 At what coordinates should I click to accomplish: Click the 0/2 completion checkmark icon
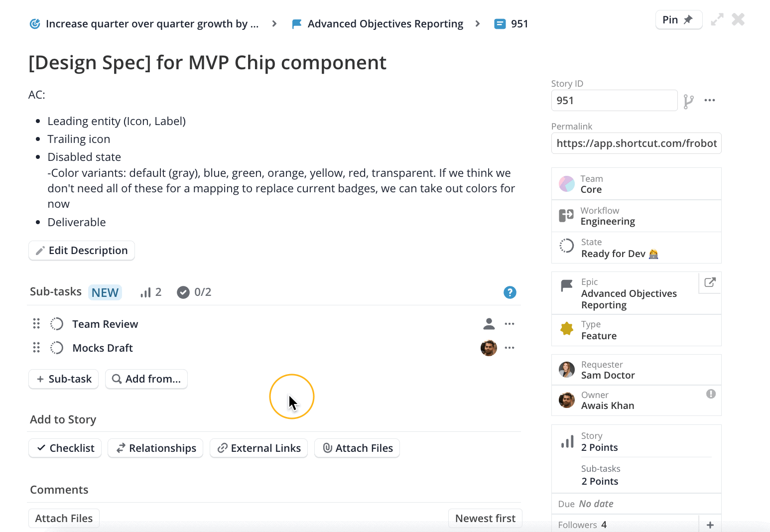click(x=184, y=292)
